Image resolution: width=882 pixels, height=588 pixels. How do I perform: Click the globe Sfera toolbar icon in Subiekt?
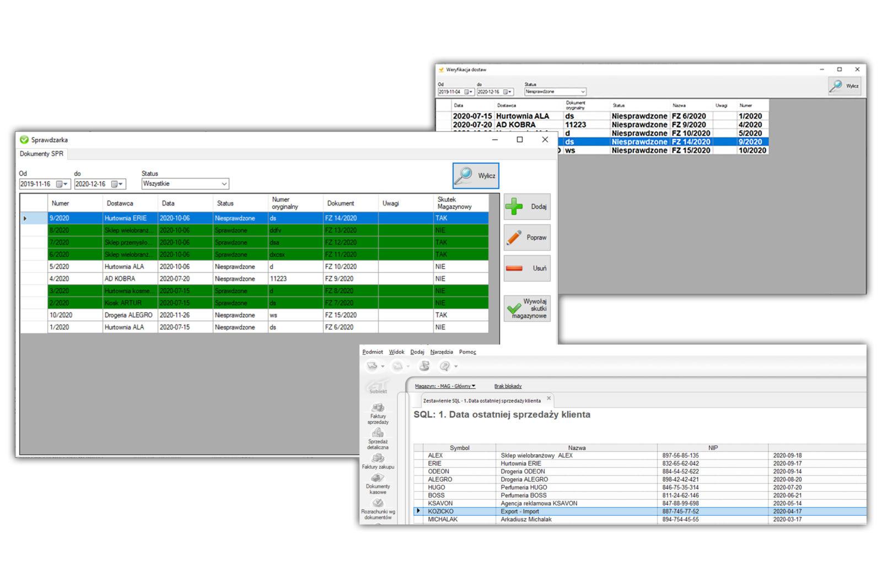coord(424,366)
